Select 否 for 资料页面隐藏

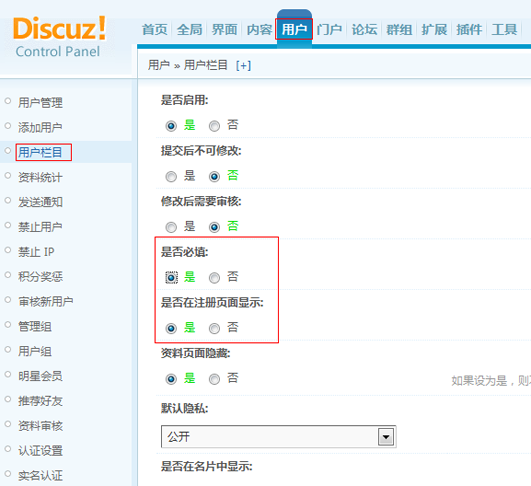click(214, 379)
